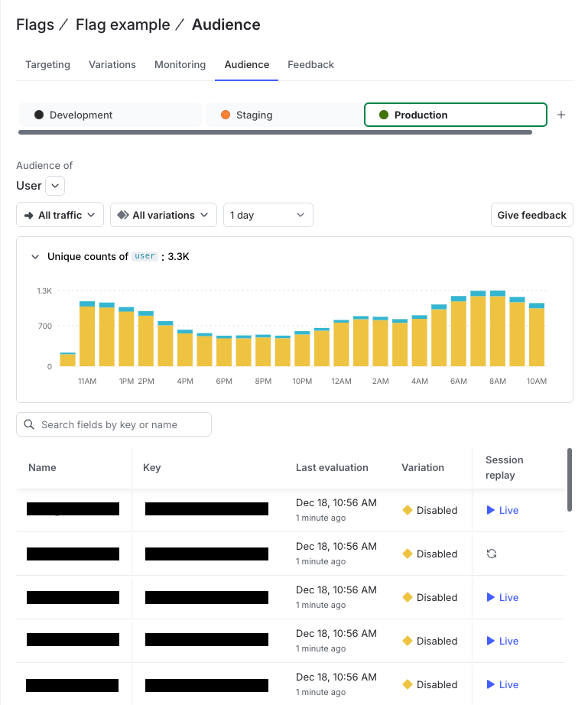Click the sync icon in second row's session replay

(491, 554)
